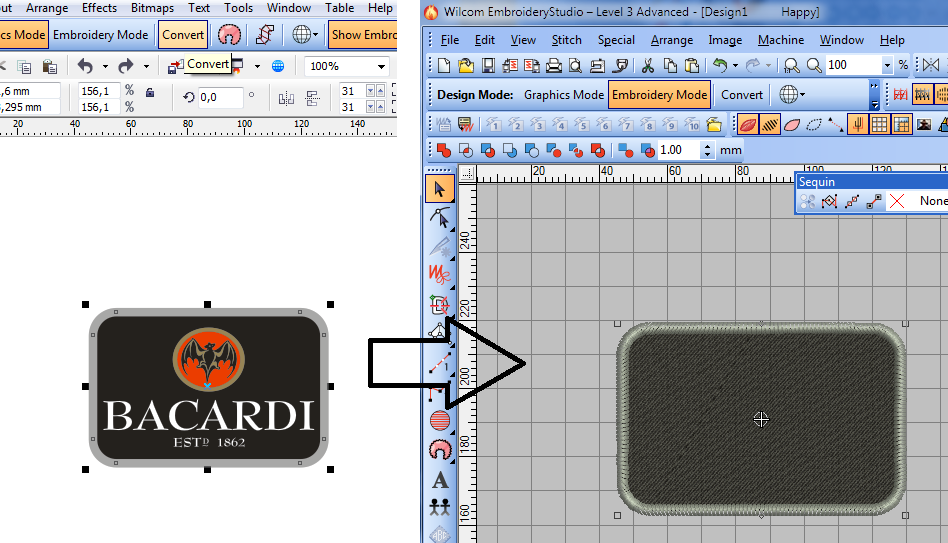Undo last action in Wilcom toolbar
948x543 pixels.
click(719, 65)
